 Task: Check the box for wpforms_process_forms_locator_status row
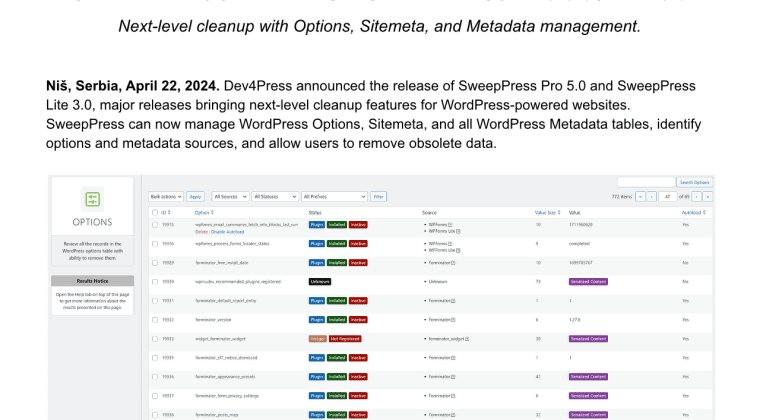(x=155, y=244)
